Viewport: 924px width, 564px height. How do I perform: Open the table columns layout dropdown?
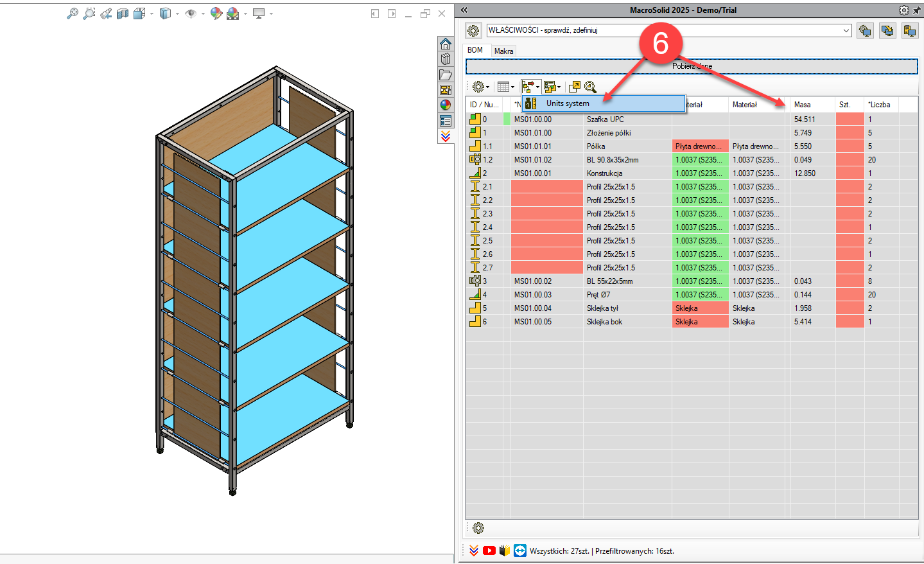[505, 87]
